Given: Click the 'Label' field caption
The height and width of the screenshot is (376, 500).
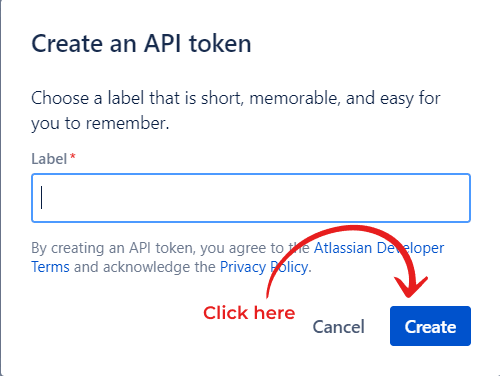Looking at the screenshot, I should (x=49, y=159).
